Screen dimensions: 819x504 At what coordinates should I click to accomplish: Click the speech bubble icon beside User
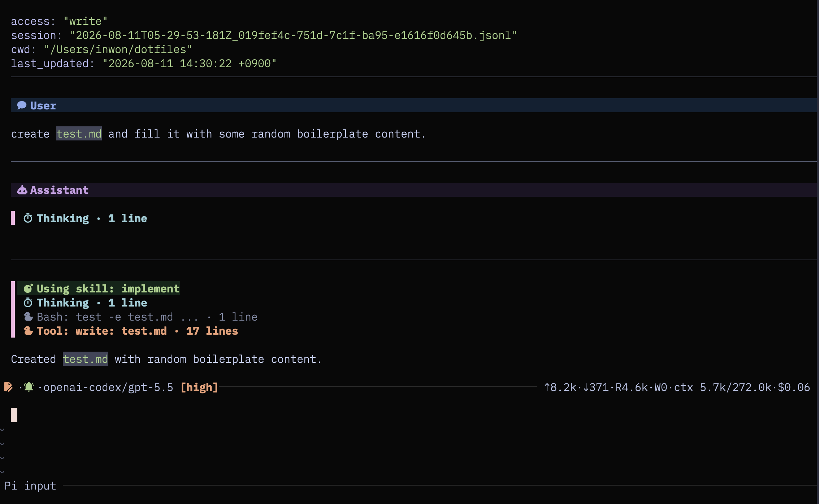click(22, 105)
